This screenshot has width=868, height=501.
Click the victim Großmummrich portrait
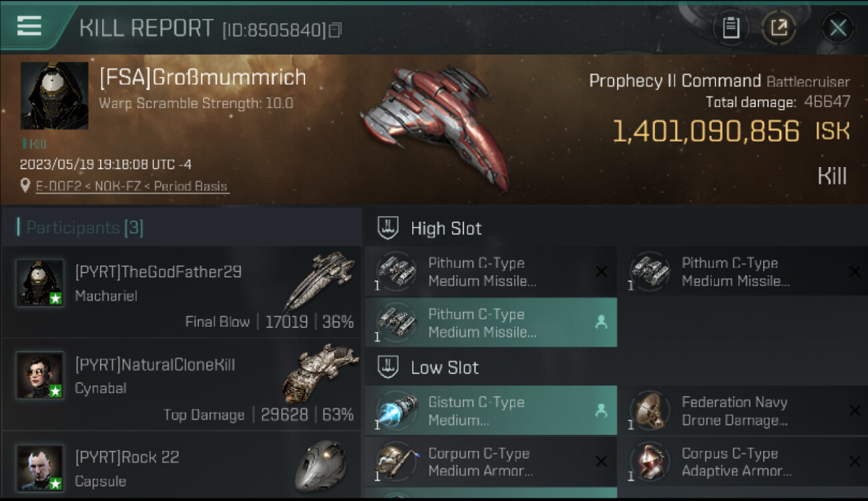point(54,96)
